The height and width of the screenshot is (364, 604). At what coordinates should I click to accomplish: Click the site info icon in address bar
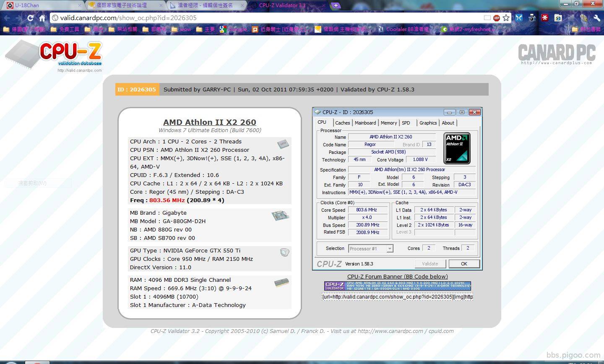click(55, 18)
